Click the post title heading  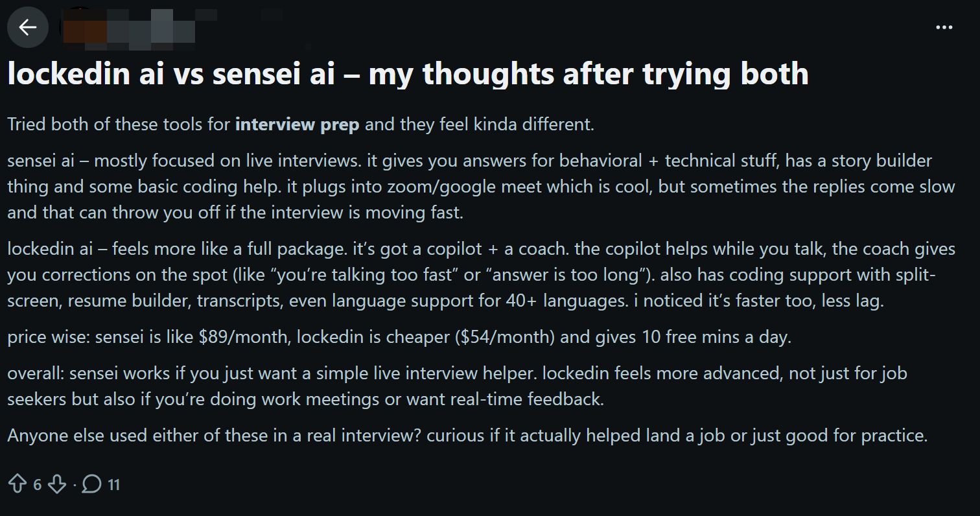pyautogui.click(x=408, y=74)
